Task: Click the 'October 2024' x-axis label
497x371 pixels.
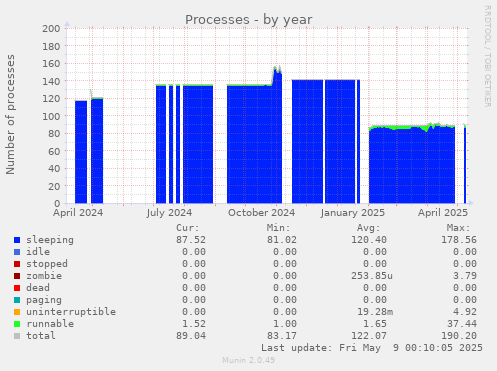Action: (262, 213)
